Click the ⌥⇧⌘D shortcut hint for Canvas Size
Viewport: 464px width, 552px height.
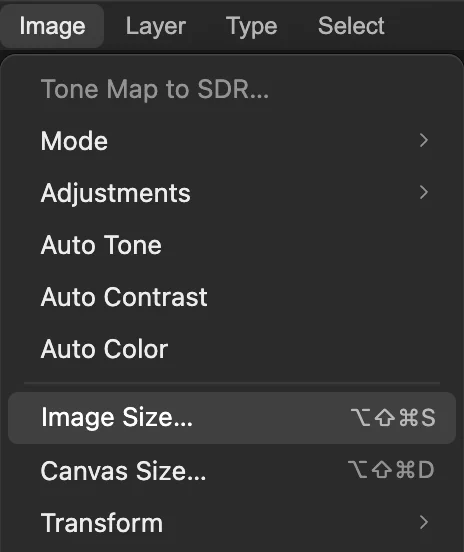point(391,470)
